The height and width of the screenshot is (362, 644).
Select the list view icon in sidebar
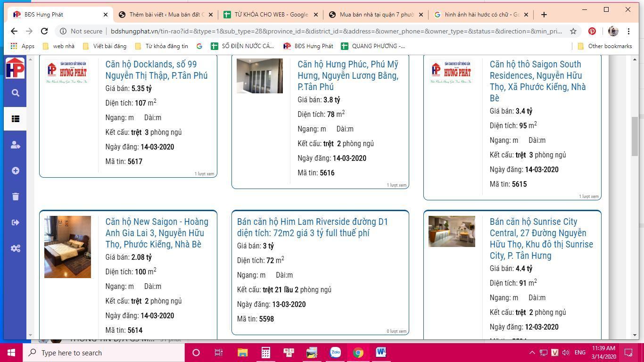15,119
